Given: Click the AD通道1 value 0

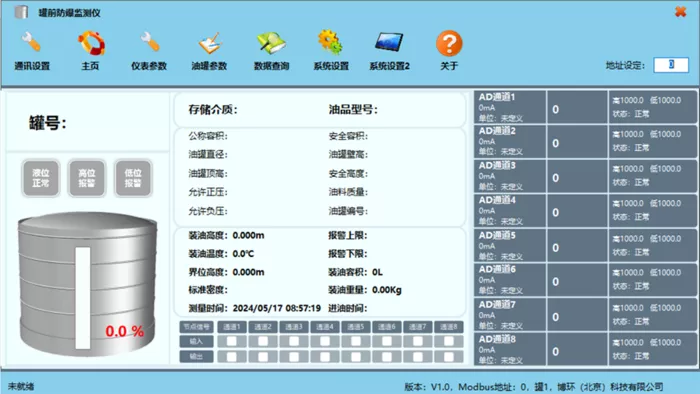Looking at the screenshot, I should 555,109.
